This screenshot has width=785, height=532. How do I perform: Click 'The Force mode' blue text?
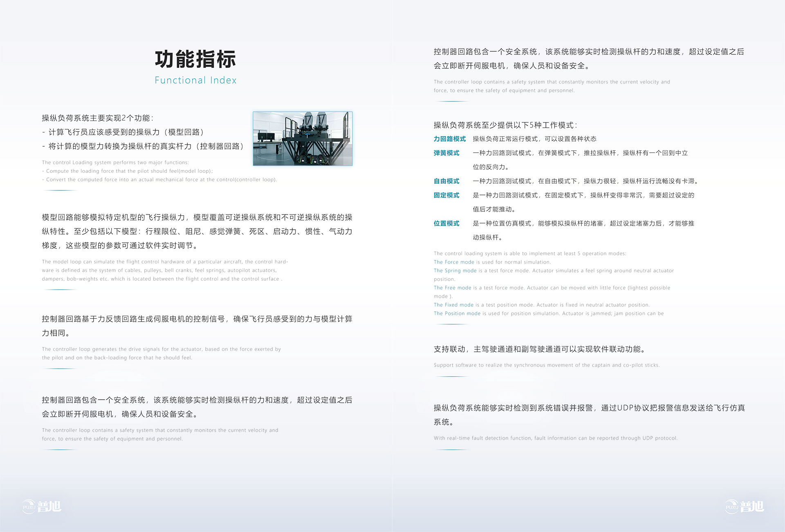(454, 262)
